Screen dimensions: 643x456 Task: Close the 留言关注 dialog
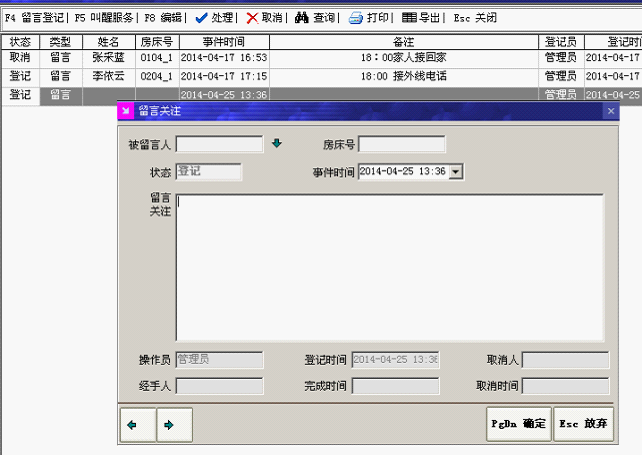coord(611,111)
